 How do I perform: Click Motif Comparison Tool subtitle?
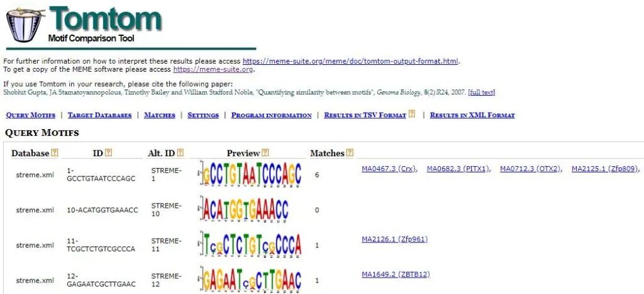[x=91, y=38]
